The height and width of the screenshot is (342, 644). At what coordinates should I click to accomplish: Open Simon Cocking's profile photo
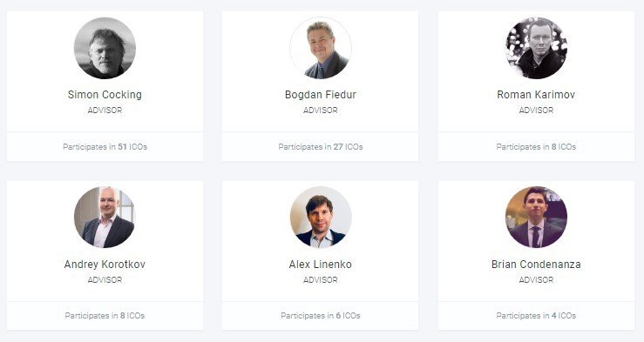point(105,48)
